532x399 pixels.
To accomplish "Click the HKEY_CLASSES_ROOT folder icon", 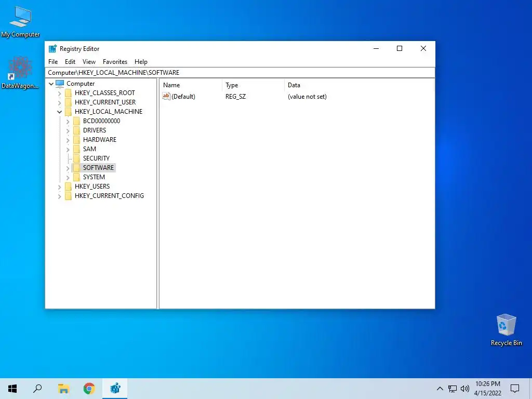I will 68,93.
